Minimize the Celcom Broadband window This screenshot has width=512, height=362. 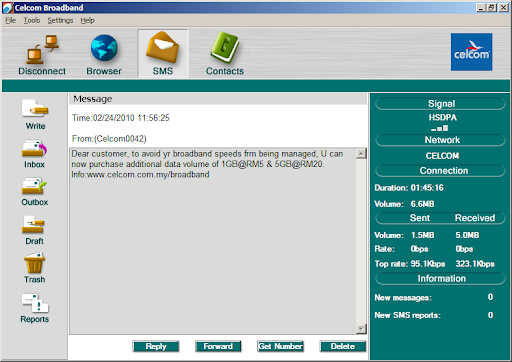(480, 8)
